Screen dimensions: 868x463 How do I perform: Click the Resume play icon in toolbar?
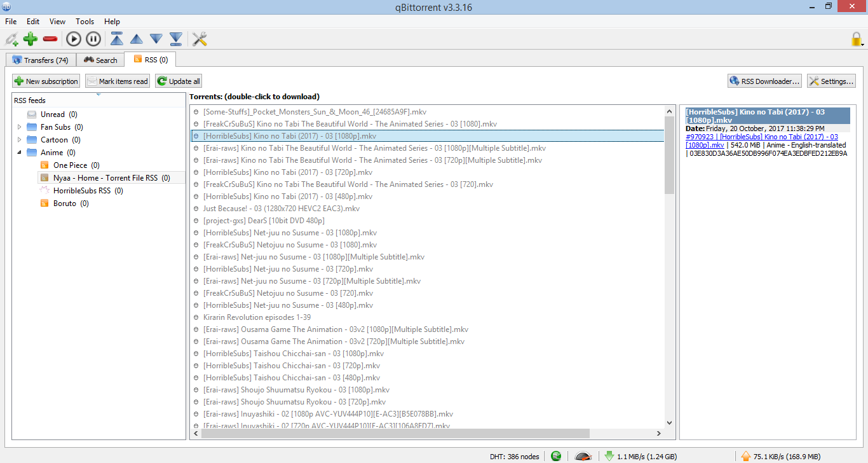pyautogui.click(x=74, y=39)
